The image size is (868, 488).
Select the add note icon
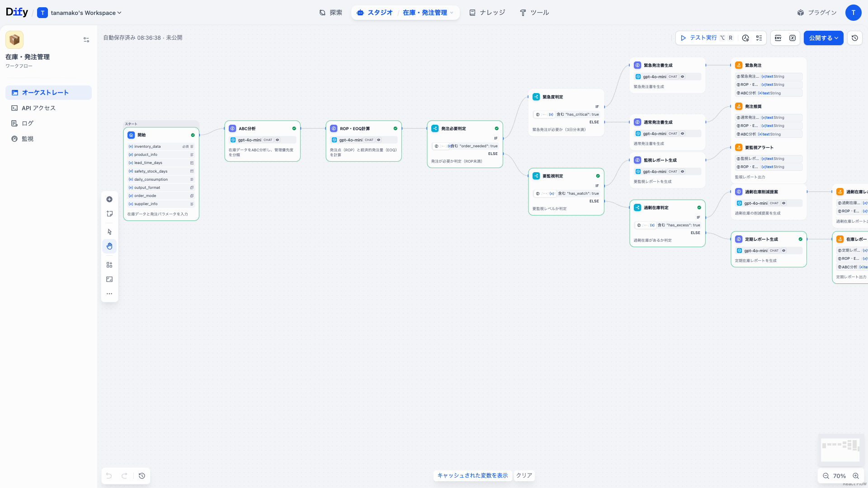click(x=109, y=213)
